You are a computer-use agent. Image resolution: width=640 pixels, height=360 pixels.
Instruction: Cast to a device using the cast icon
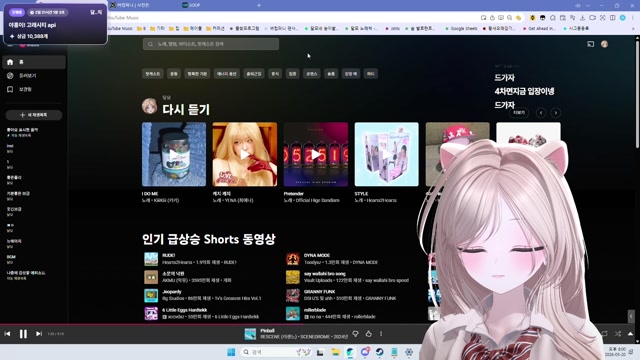tap(591, 44)
